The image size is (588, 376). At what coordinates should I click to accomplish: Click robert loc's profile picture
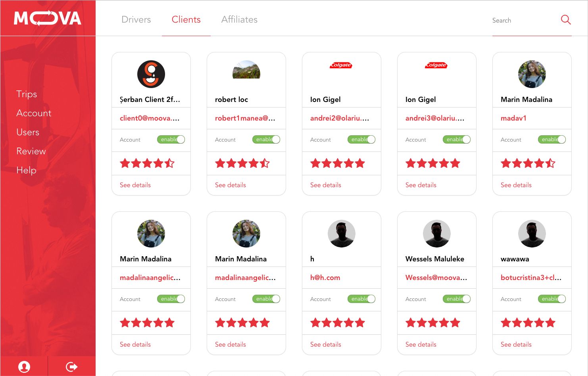coord(246,70)
